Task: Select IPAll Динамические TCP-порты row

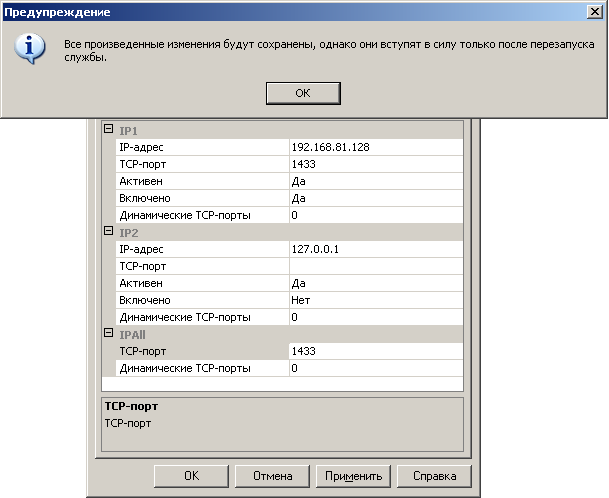Action: (x=198, y=368)
